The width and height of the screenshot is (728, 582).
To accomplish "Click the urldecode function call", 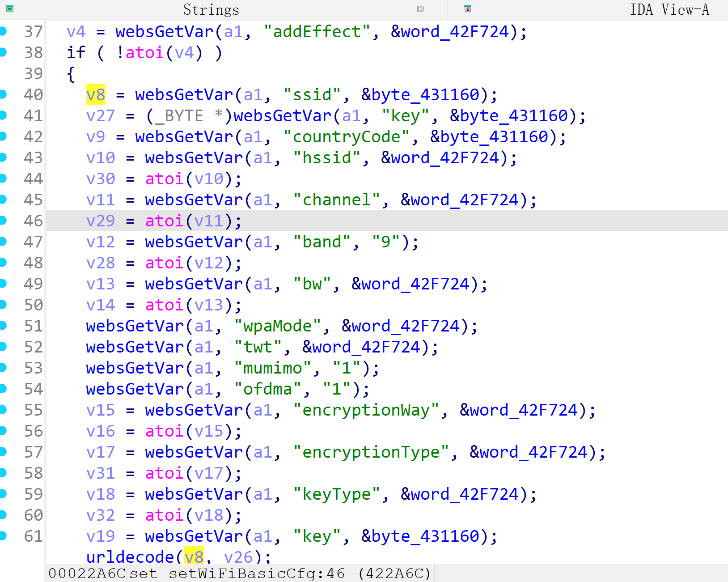I will pyautogui.click(x=130, y=557).
